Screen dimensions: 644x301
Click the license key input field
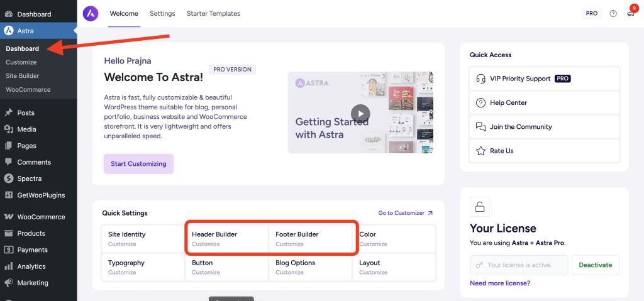click(x=519, y=265)
